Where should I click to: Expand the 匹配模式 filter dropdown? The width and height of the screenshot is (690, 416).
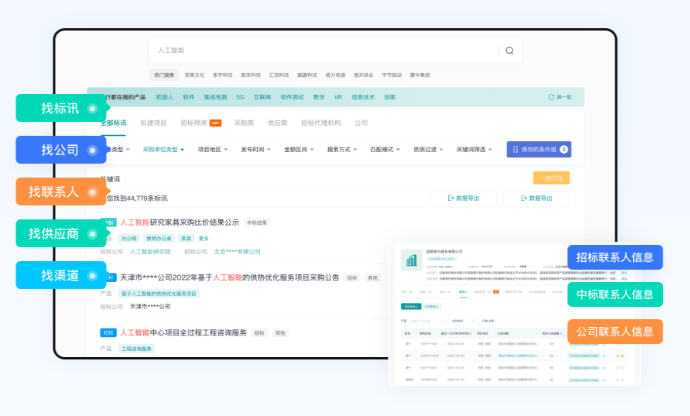point(385,150)
